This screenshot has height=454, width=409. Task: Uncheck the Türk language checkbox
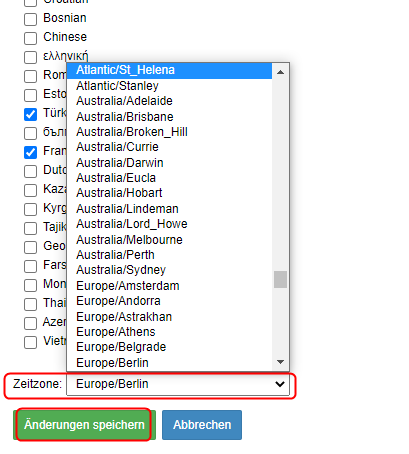tap(30, 114)
